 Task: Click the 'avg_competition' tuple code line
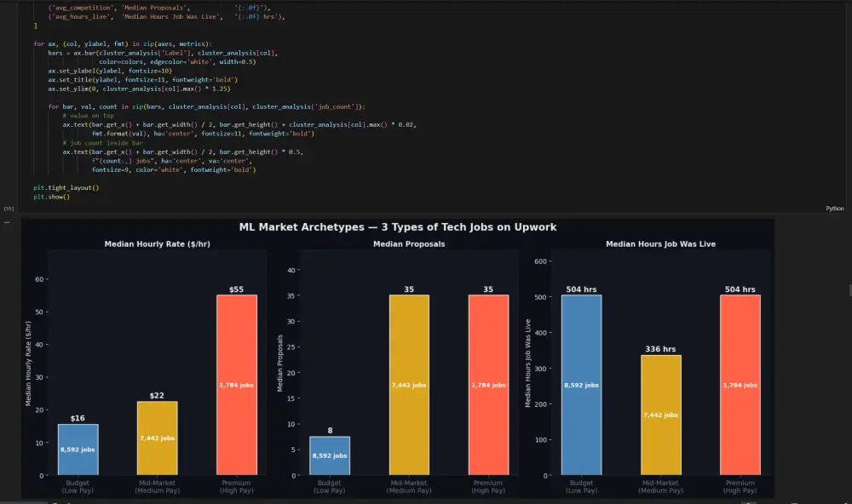[x=159, y=9]
